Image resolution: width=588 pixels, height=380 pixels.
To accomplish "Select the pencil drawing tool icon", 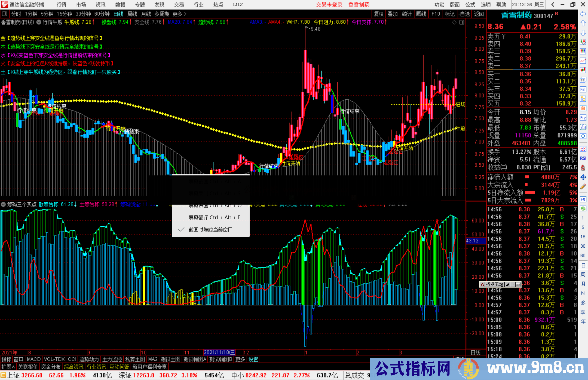I will 583,187.
